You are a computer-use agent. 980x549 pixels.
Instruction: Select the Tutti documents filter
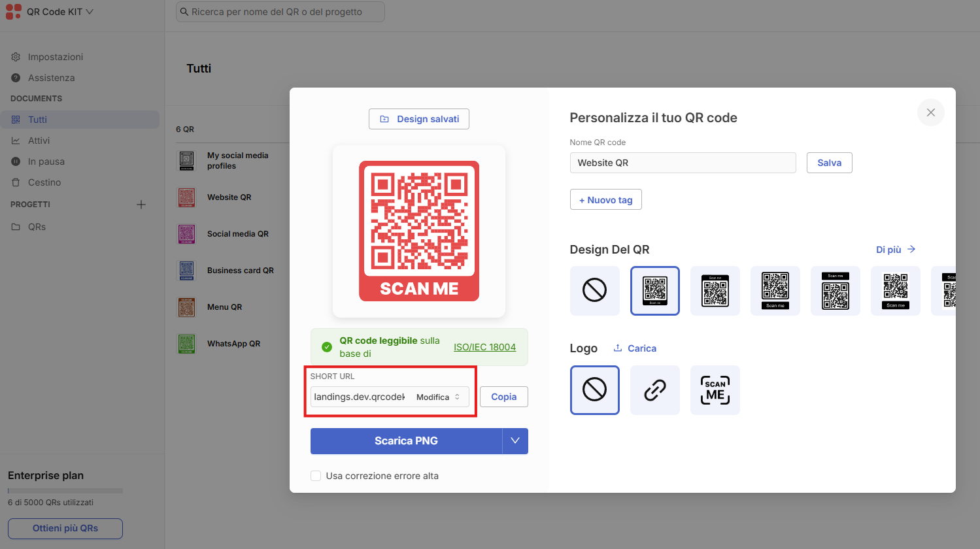tap(80, 120)
